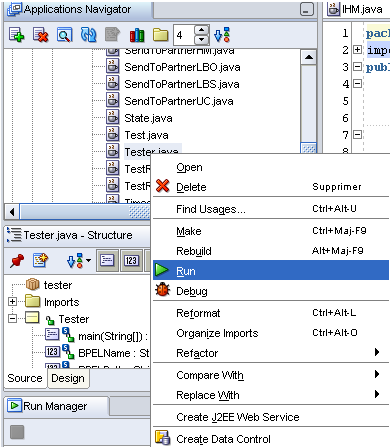Screen dimensions: 390x447
Task: Open the Run Manager tab
Action: tap(56, 406)
